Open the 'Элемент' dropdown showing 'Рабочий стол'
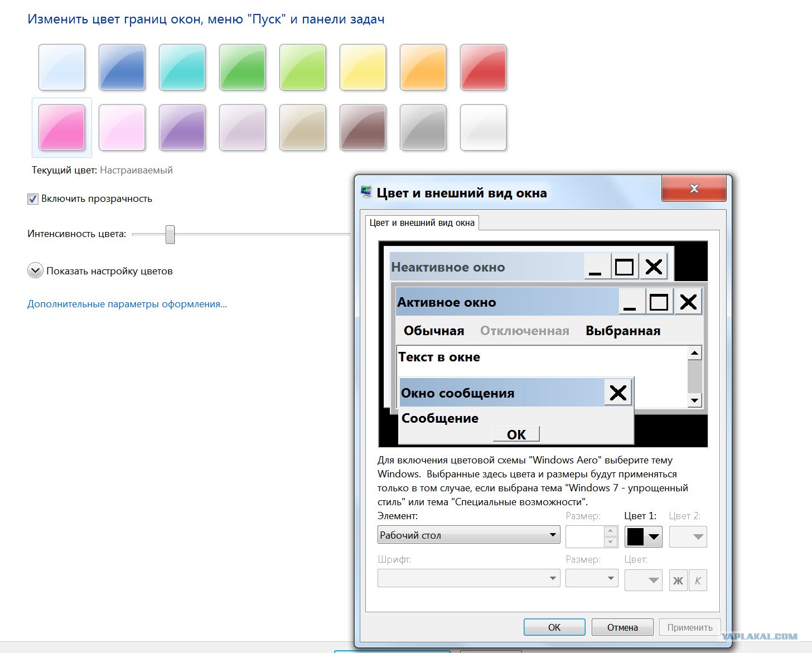812x653 pixels. [469, 535]
